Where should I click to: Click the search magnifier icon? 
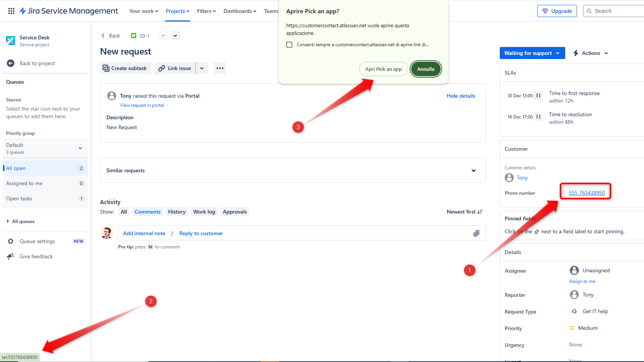[589, 11]
